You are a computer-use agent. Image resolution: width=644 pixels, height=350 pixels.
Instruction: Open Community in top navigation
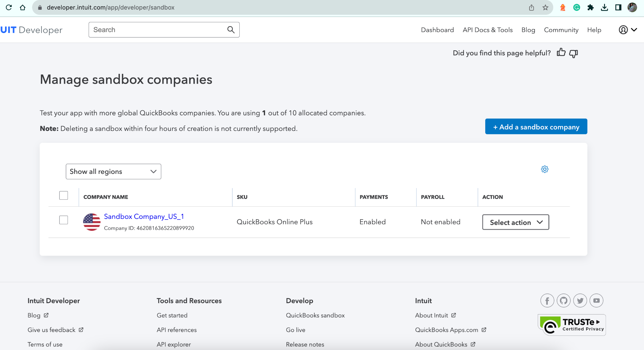tap(561, 30)
